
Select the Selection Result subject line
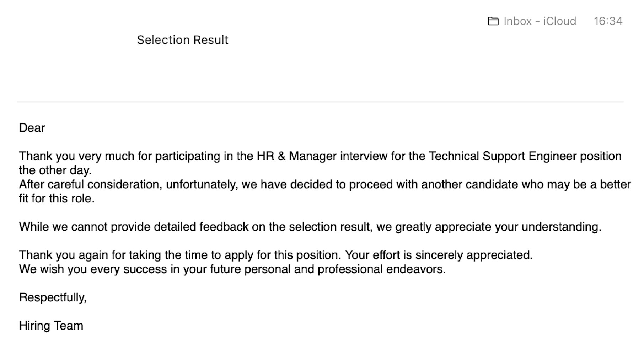point(182,40)
